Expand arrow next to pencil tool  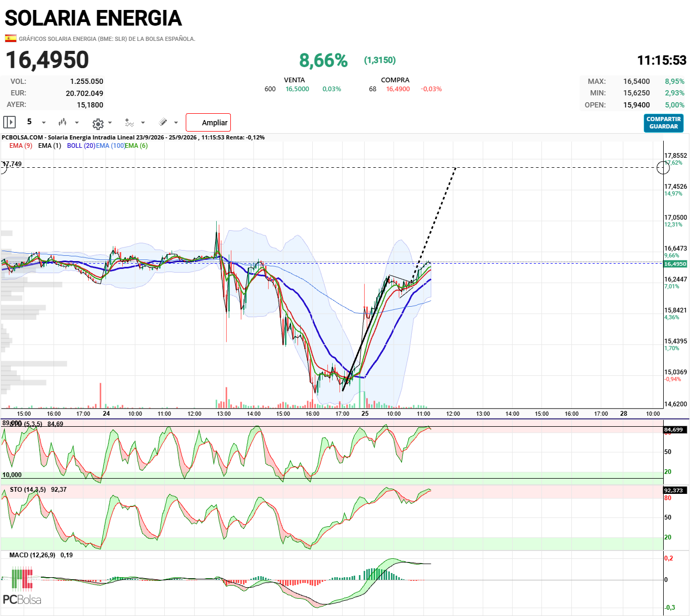(176, 123)
